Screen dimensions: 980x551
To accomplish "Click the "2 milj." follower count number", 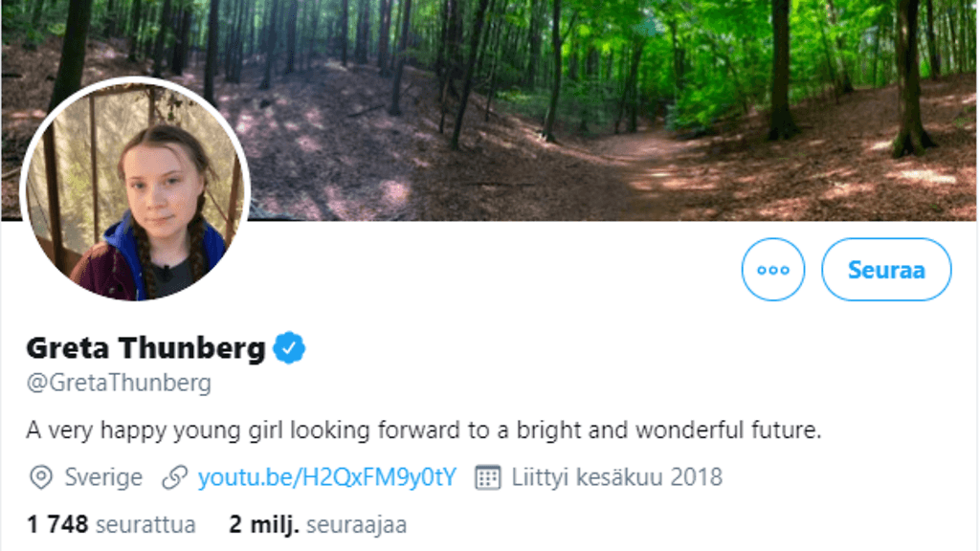I will [265, 524].
